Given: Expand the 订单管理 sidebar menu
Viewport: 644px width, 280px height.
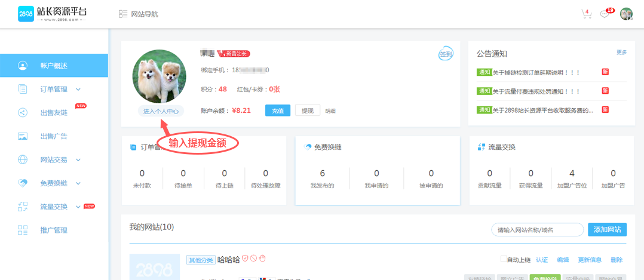Looking at the screenshot, I should point(78,90).
